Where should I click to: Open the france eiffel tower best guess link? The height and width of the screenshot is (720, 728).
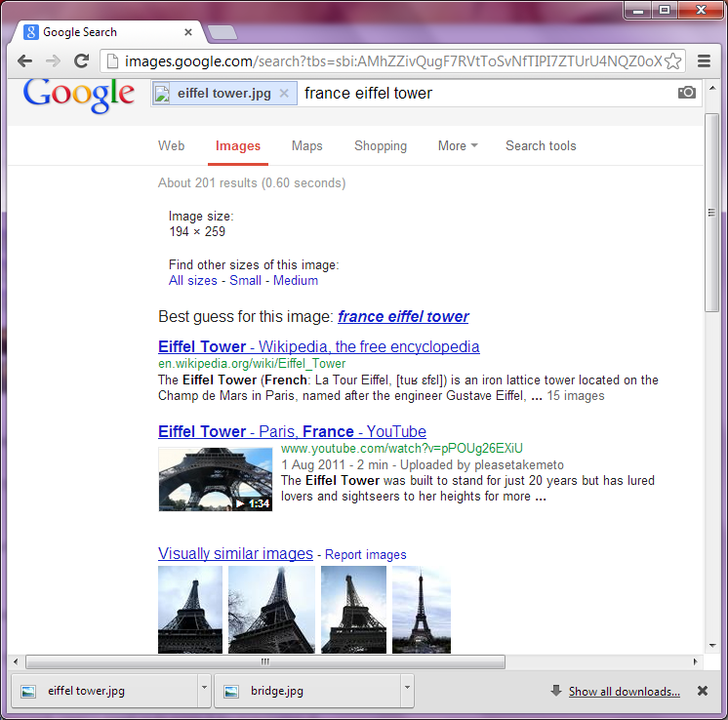(x=403, y=317)
